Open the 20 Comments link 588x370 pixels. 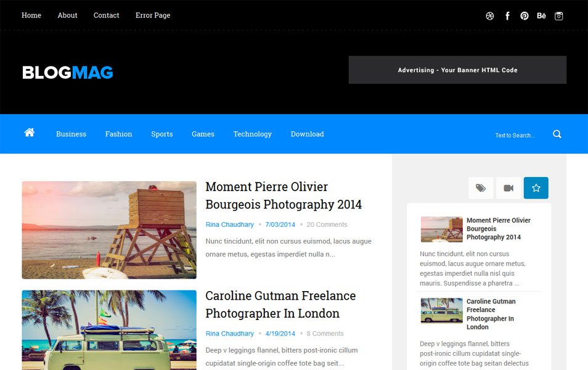327,224
